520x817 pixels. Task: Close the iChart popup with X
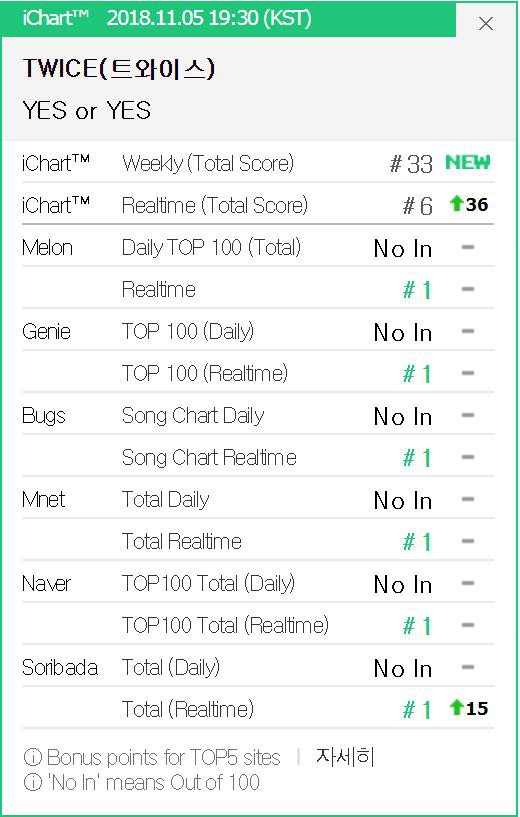click(x=486, y=23)
